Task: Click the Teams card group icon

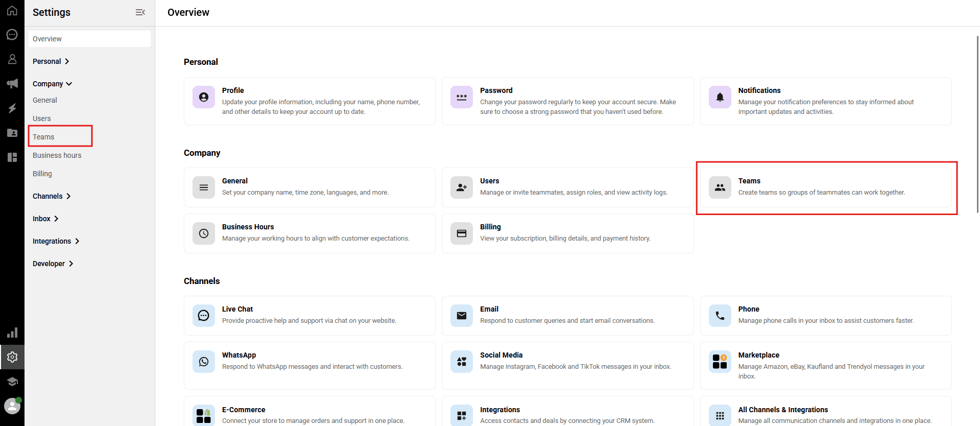Action: click(720, 187)
